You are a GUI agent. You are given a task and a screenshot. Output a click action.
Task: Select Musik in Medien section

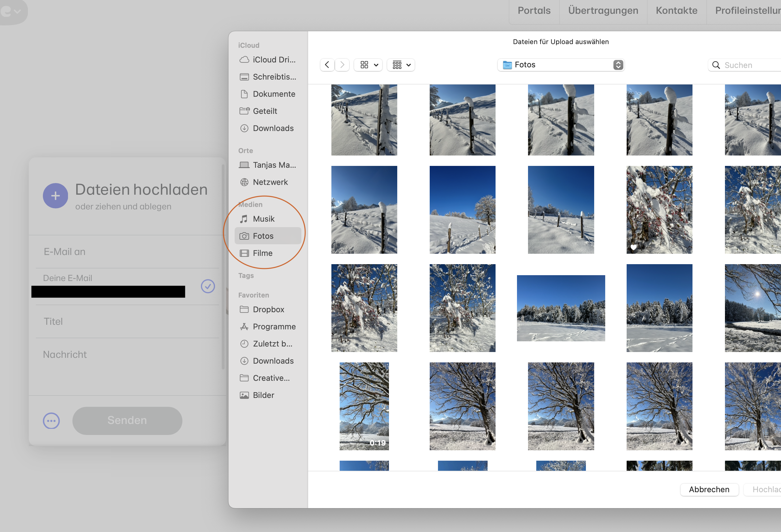[x=263, y=219]
